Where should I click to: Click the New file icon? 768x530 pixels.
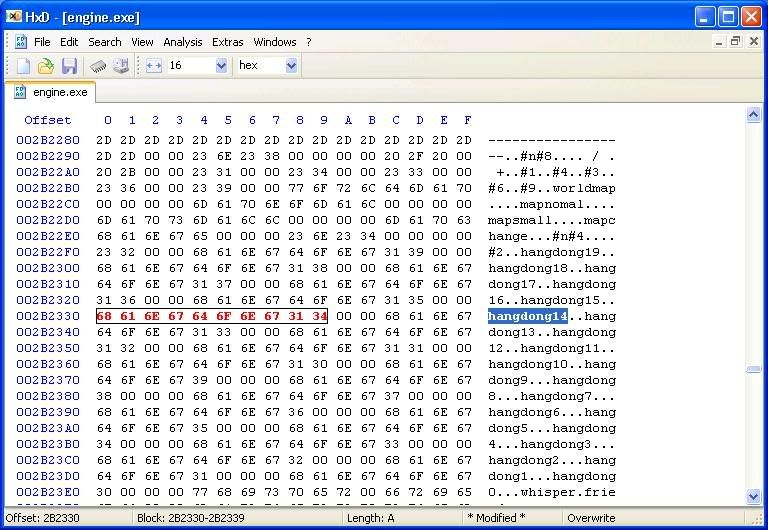[x=23, y=66]
